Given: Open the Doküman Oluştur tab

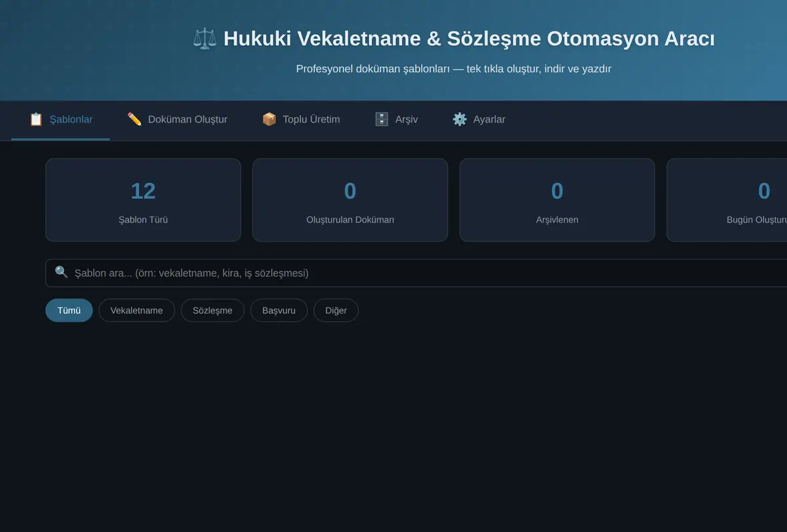Looking at the screenshot, I should pos(177,120).
